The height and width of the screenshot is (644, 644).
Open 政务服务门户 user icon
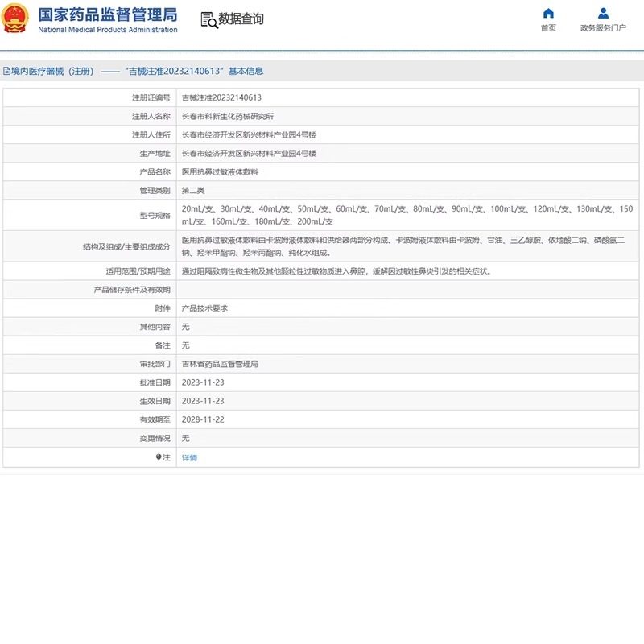tap(603, 14)
